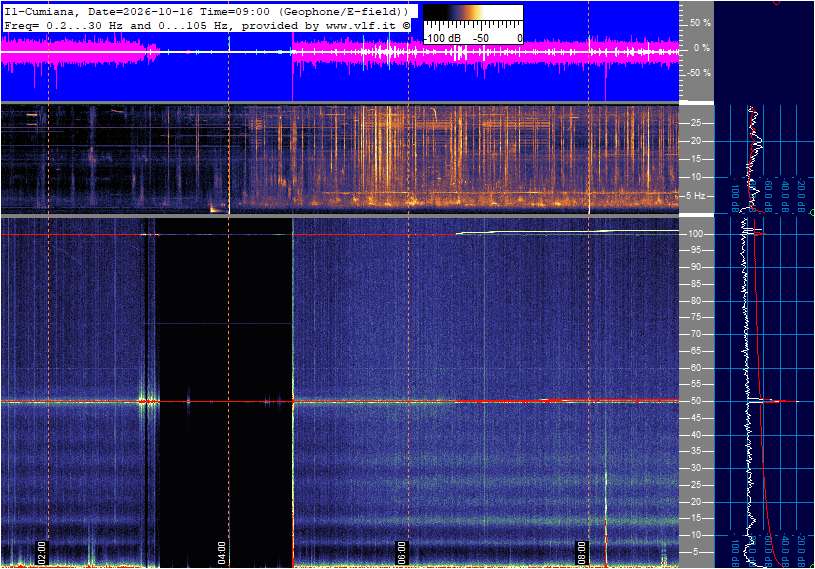This screenshot has height=569, width=815.
Task: Click '100' on the E-field frequency axis
Action: (695, 234)
